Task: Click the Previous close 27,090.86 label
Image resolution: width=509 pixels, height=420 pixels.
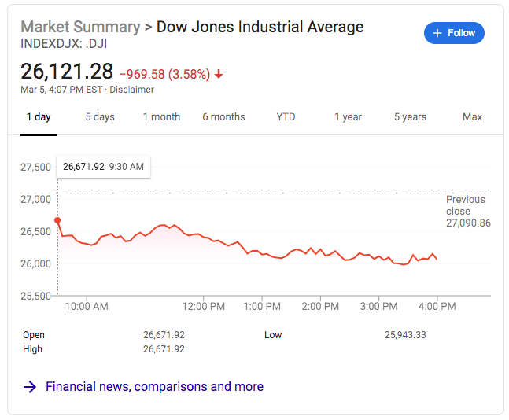Action: click(468, 212)
